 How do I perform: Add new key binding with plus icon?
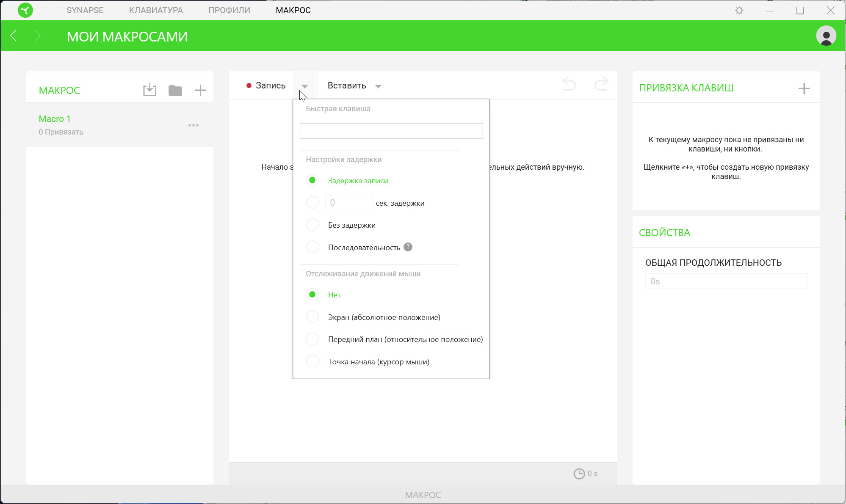click(804, 88)
